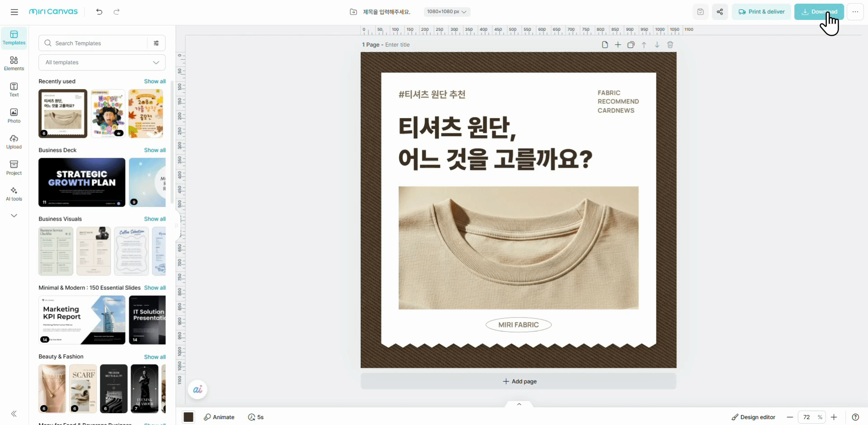Duplicate the current page

point(631,45)
